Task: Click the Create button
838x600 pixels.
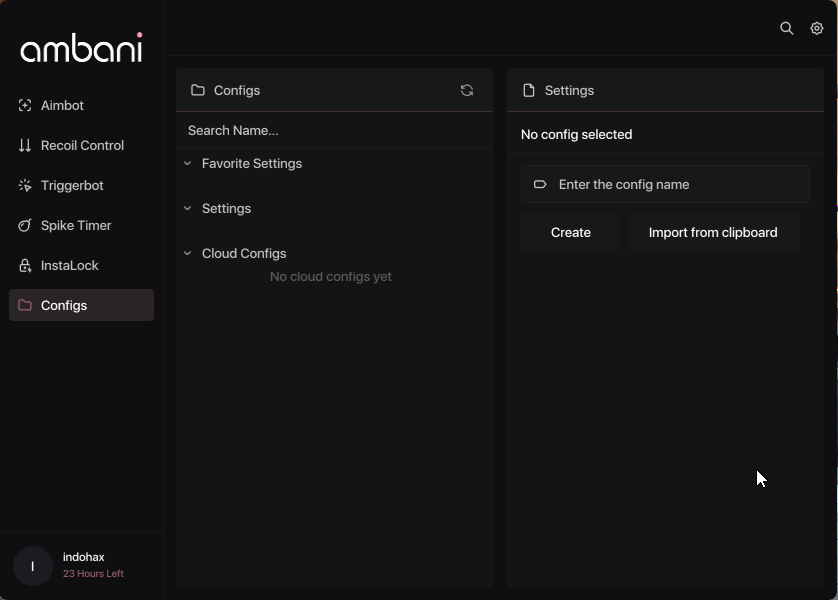Action: [x=571, y=232]
